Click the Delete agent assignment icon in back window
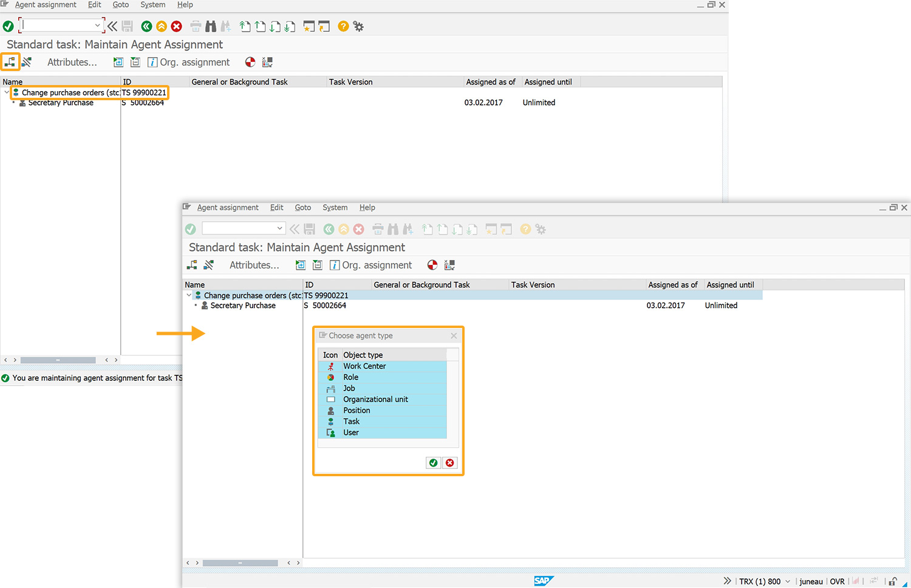Image resolution: width=911 pixels, height=588 pixels. pyautogui.click(x=27, y=62)
